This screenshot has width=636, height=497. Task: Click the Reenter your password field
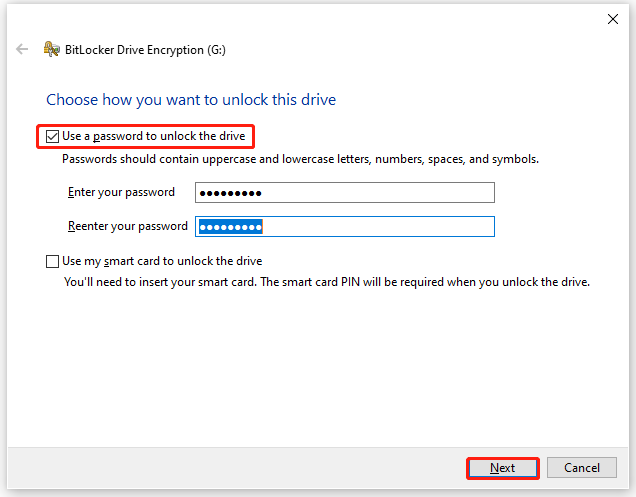pyautogui.click(x=345, y=227)
